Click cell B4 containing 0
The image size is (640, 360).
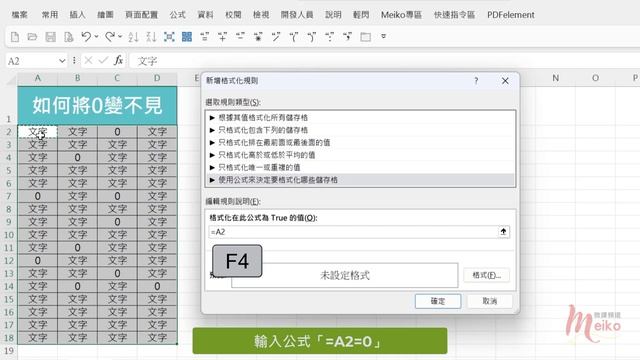pyautogui.click(x=78, y=158)
